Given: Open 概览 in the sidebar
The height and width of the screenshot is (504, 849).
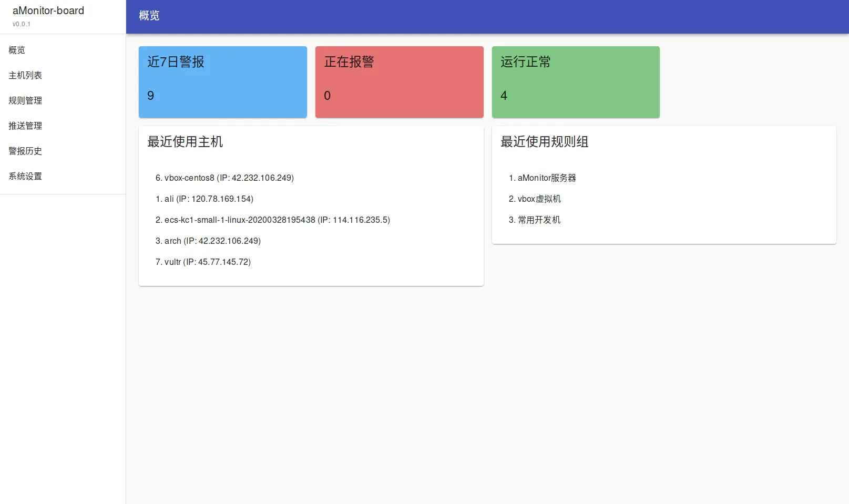Looking at the screenshot, I should click(x=17, y=50).
